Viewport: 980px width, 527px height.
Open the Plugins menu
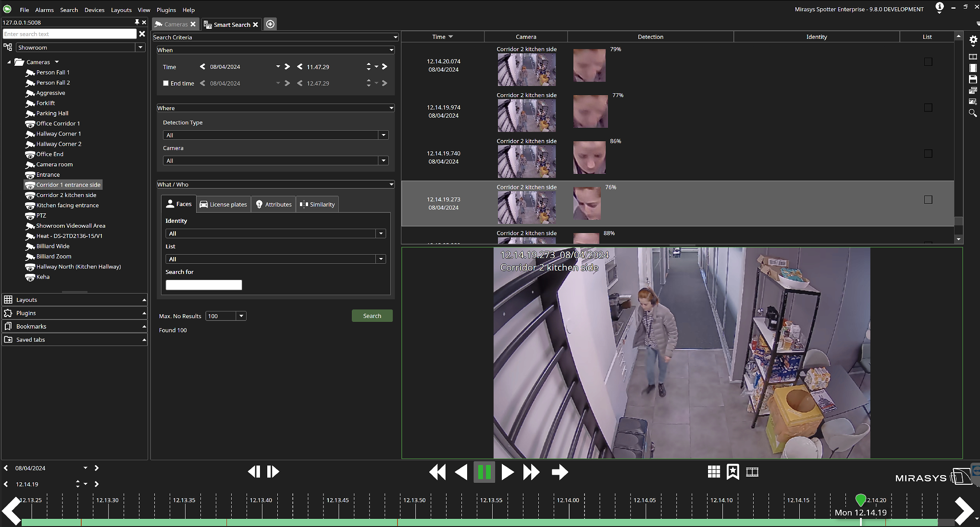click(166, 10)
